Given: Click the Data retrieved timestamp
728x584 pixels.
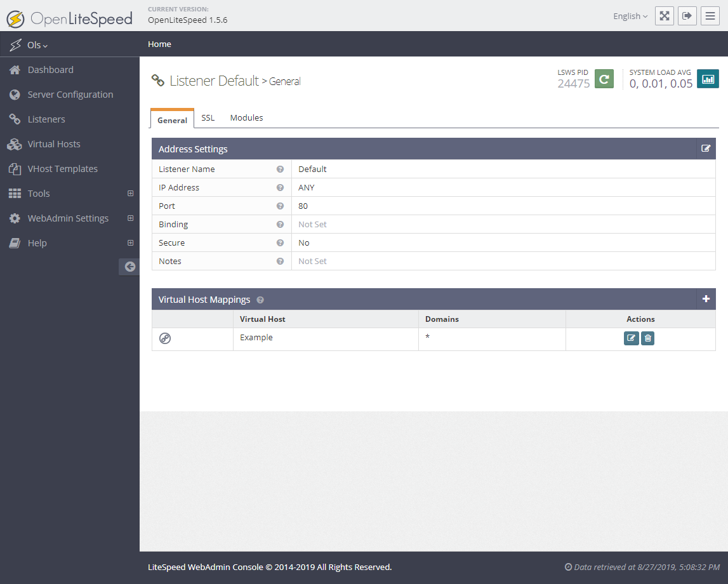Looking at the screenshot, I should tap(642, 567).
